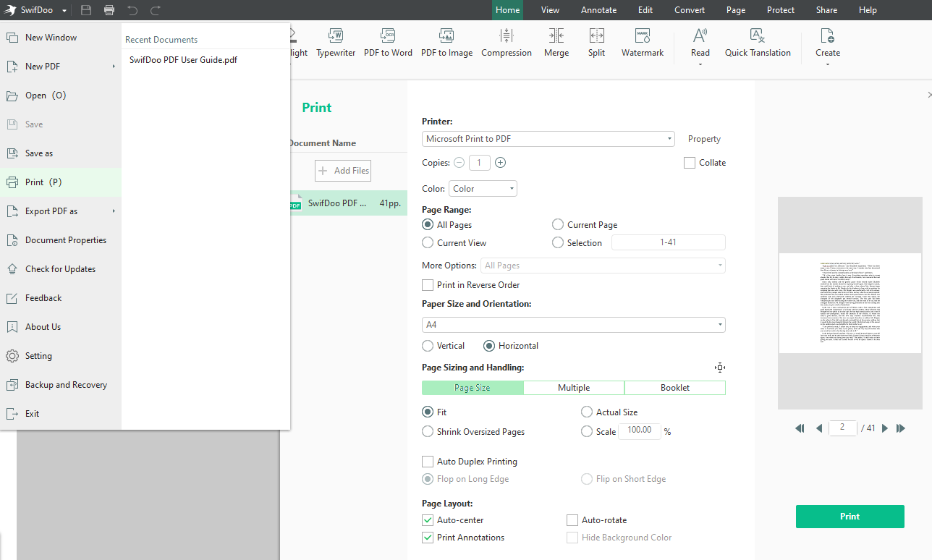Click the printer icon in title bar
This screenshot has width=932, height=560.
click(x=109, y=10)
